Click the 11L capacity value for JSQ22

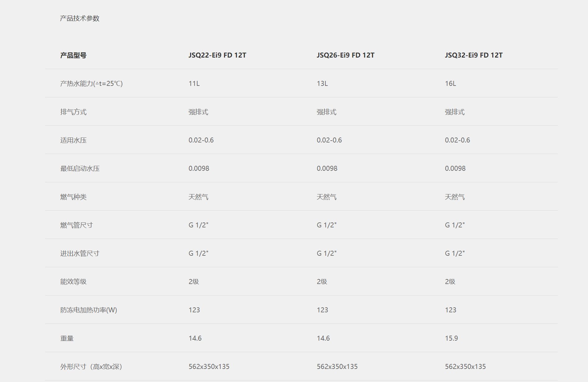pyautogui.click(x=194, y=83)
